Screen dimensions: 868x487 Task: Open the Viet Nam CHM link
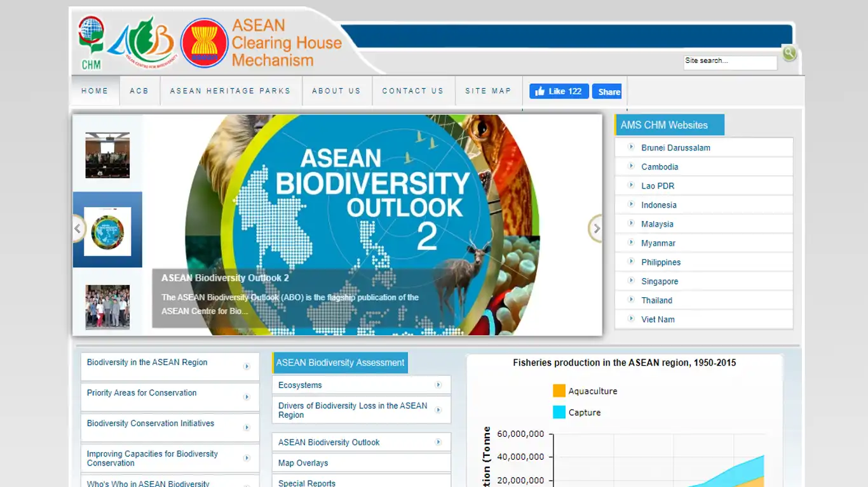coord(658,319)
